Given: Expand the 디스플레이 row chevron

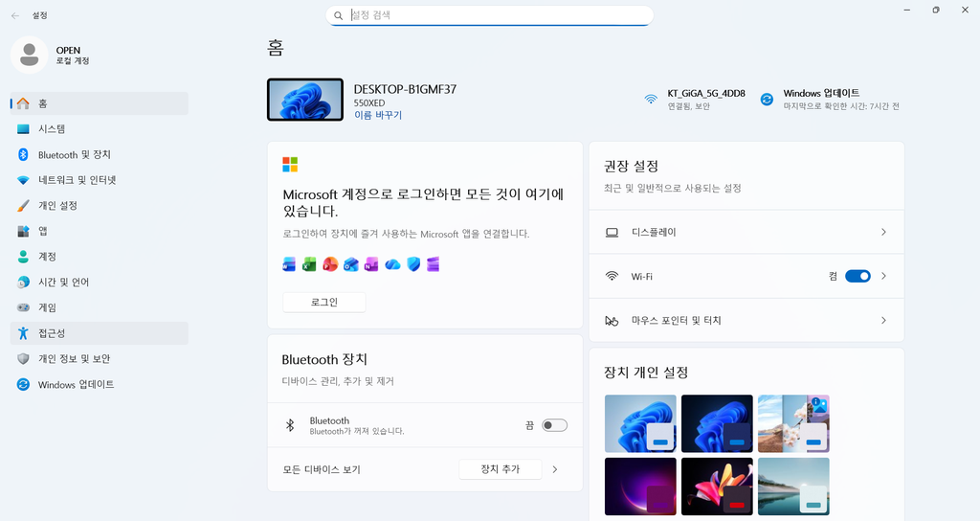Looking at the screenshot, I should (883, 232).
